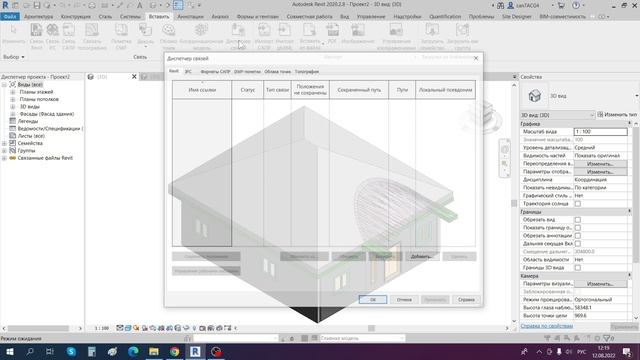Toggle the Обрезать аннотации checkbox
The image size is (640, 360).
[x=578, y=236]
